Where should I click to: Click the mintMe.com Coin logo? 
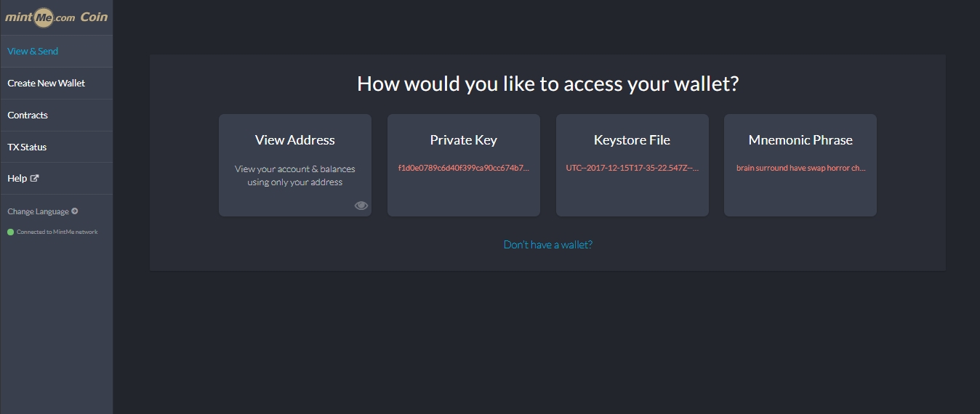tap(56, 17)
